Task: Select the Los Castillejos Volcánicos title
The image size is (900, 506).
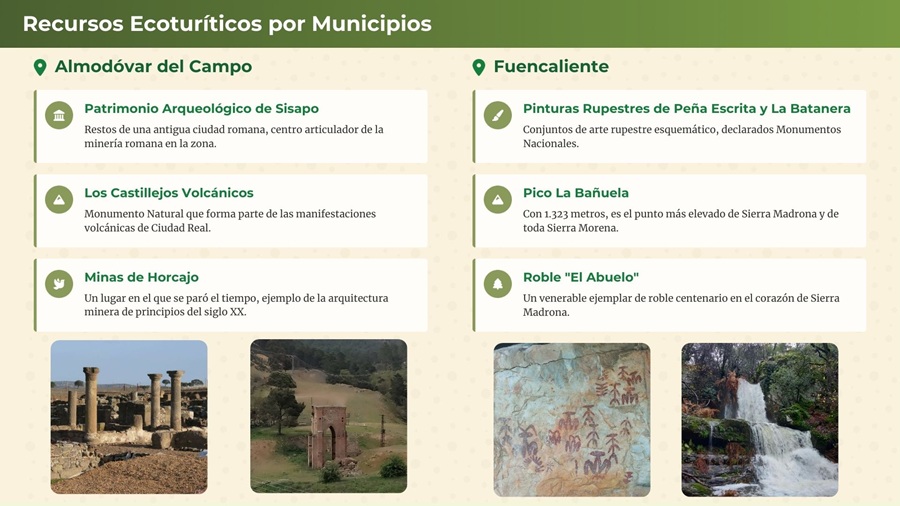Action: (169, 193)
